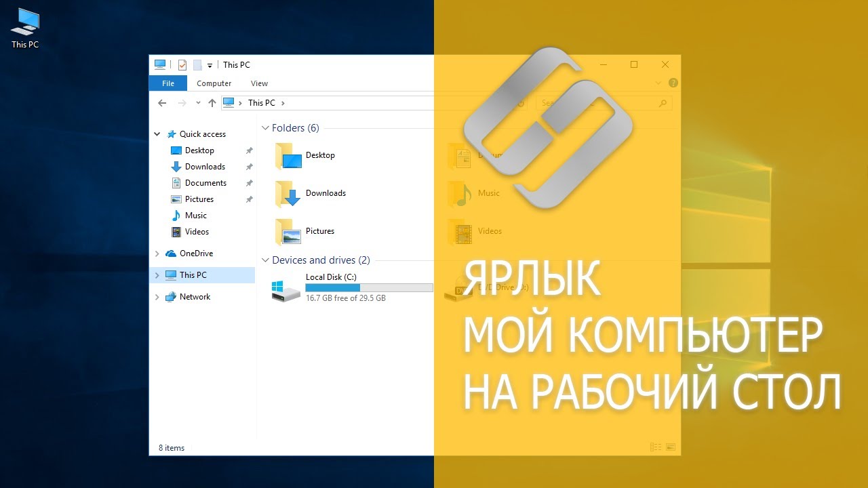
Task: Switch to Details view in status bar
Action: pos(655,447)
